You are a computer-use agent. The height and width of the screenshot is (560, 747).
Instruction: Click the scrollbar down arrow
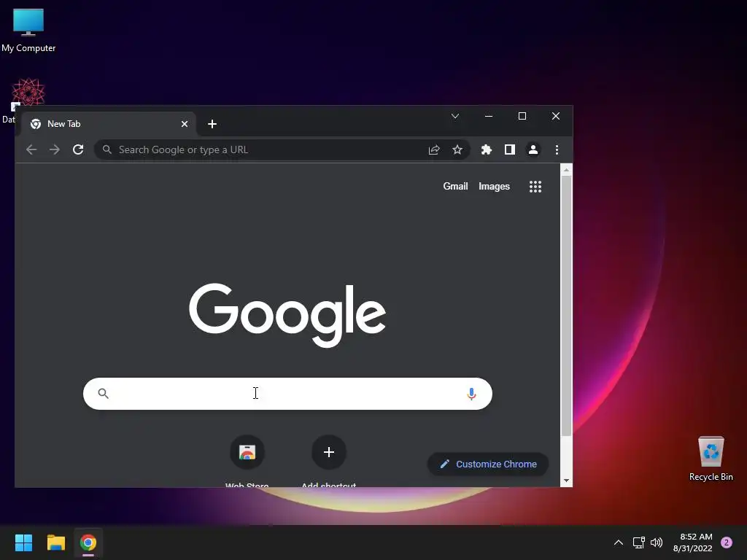[x=566, y=481]
